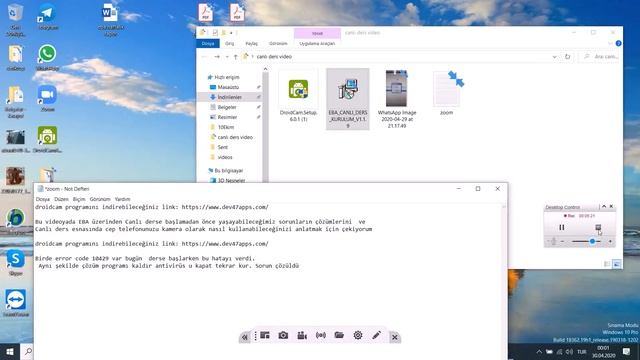Stop the recording in Desktop Control

point(598,227)
